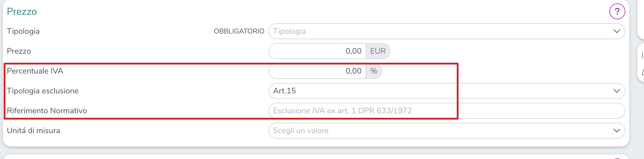Click the Percentuale IVA label
Viewport: 644px width, 159px height.
(x=35, y=71)
